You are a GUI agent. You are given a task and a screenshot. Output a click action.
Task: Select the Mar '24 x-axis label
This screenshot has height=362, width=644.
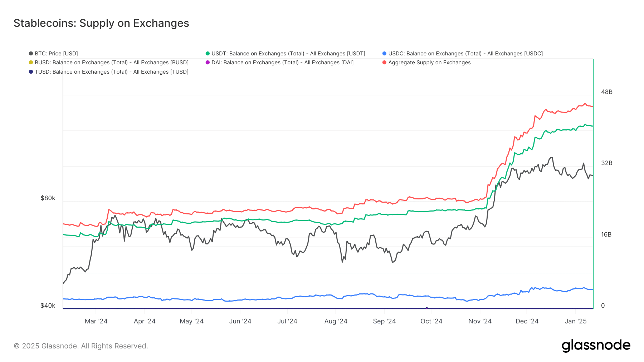96,321
